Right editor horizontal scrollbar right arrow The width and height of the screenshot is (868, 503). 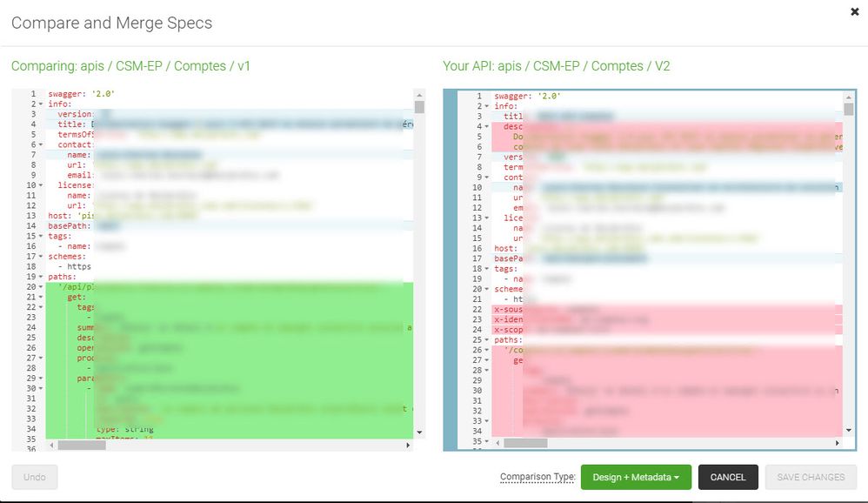tap(837, 443)
